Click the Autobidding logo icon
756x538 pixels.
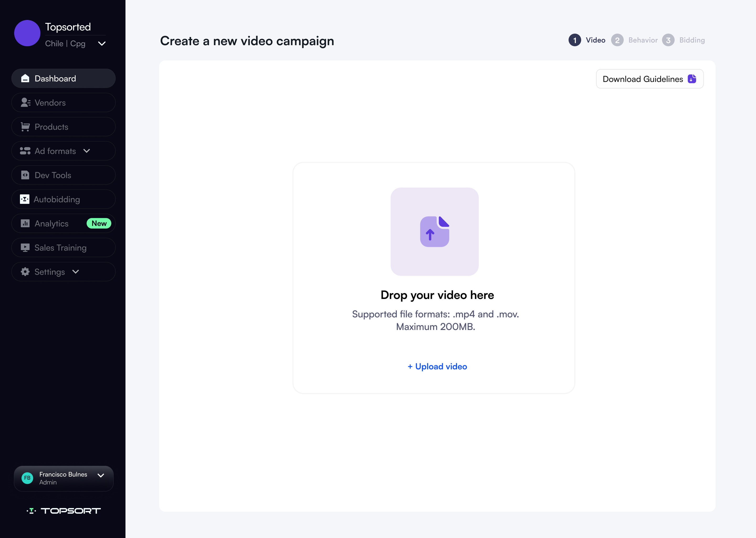tap(24, 199)
